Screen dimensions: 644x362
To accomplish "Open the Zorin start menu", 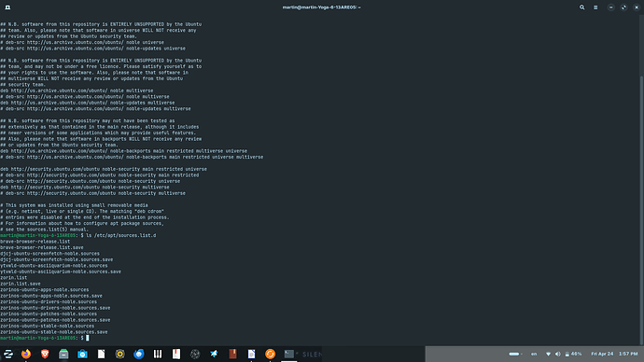I will 7,354.
